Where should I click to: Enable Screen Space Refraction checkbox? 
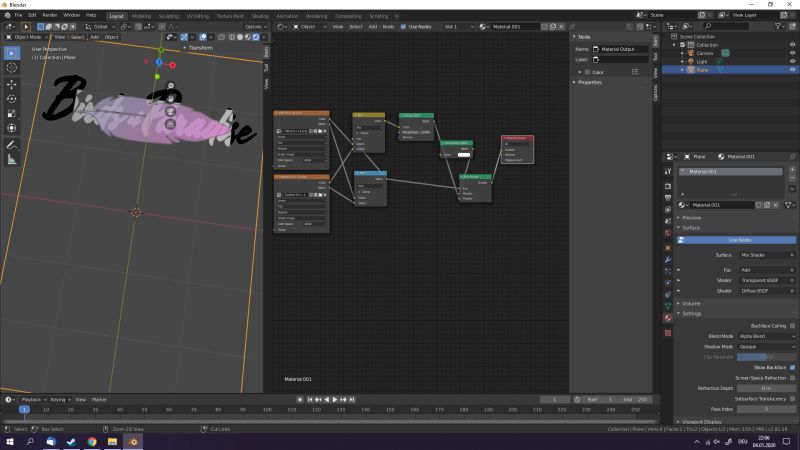[x=792, y=378]
